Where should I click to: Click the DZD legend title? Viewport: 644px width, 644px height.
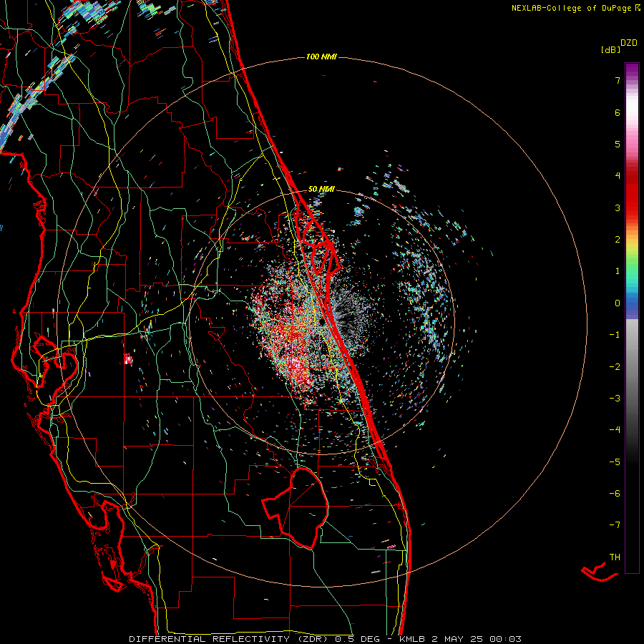pyautogui.click(x=629, y=43)
